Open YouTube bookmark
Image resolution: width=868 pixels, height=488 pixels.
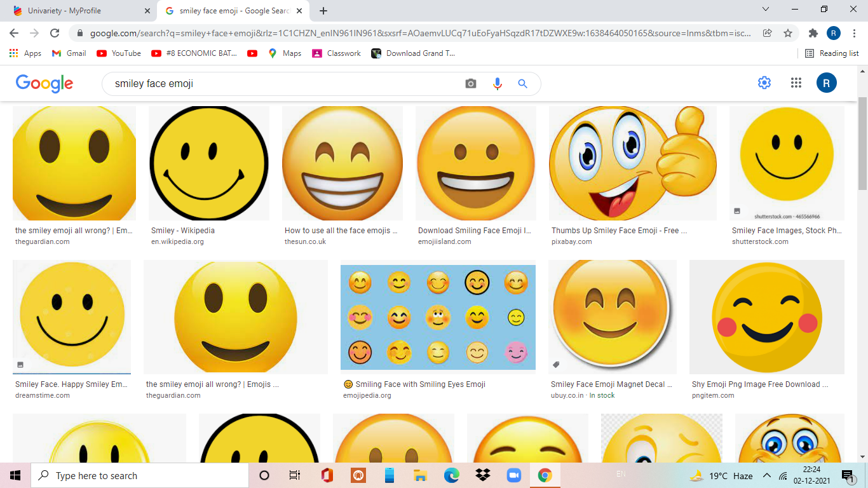pos(119,53)
